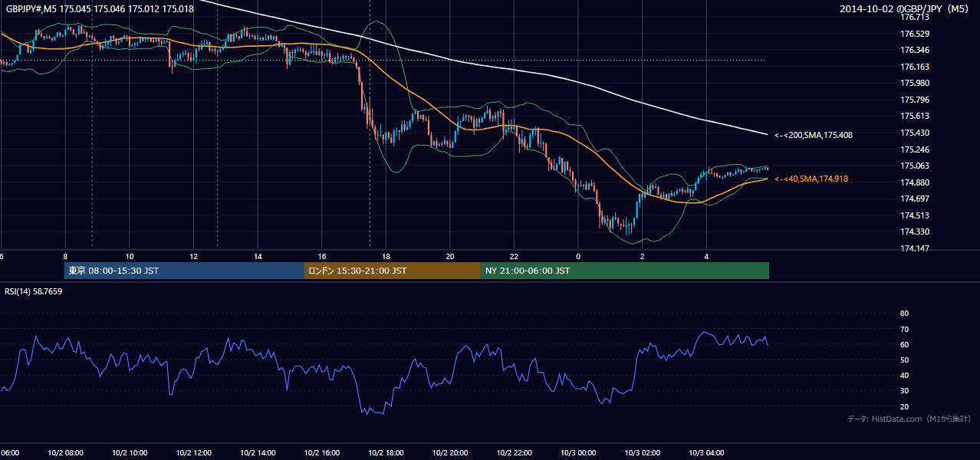980x460 pixels.
Task: Click hour label 12 under price chart
Action: [194, 256]
